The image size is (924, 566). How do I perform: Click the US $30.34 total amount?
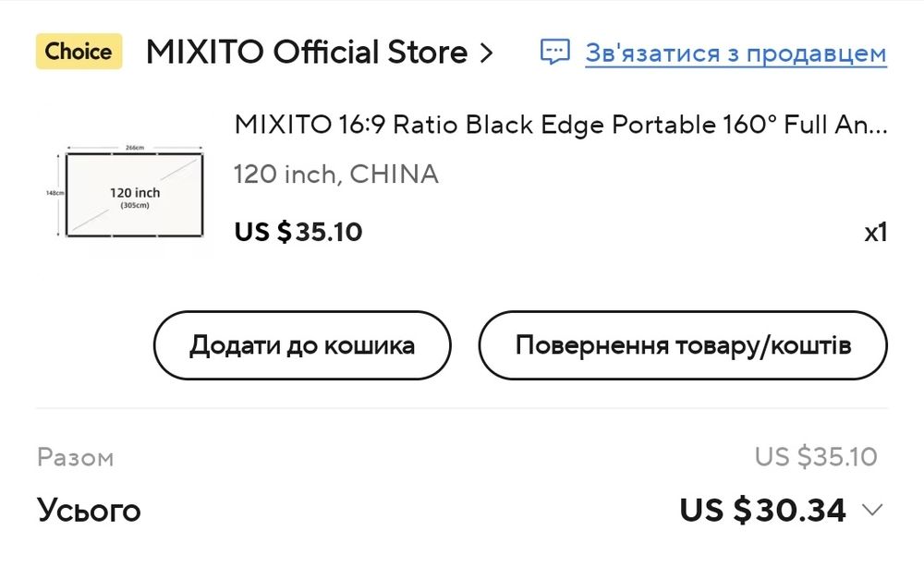pos(762,510)
